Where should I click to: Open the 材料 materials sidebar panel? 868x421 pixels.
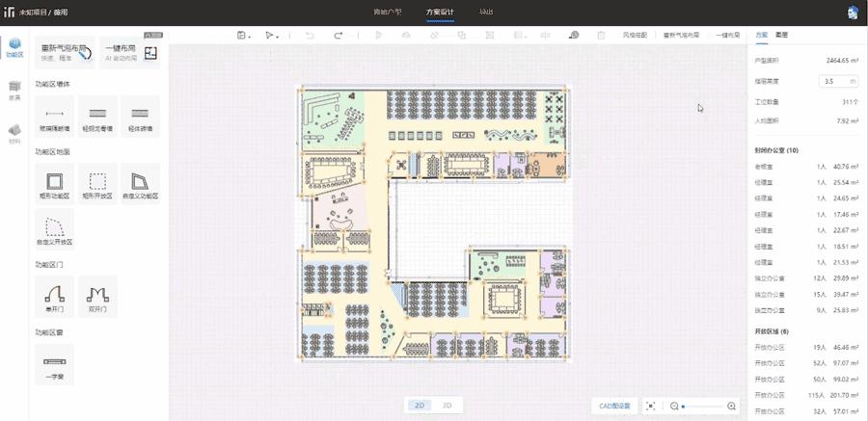[14, 134]
